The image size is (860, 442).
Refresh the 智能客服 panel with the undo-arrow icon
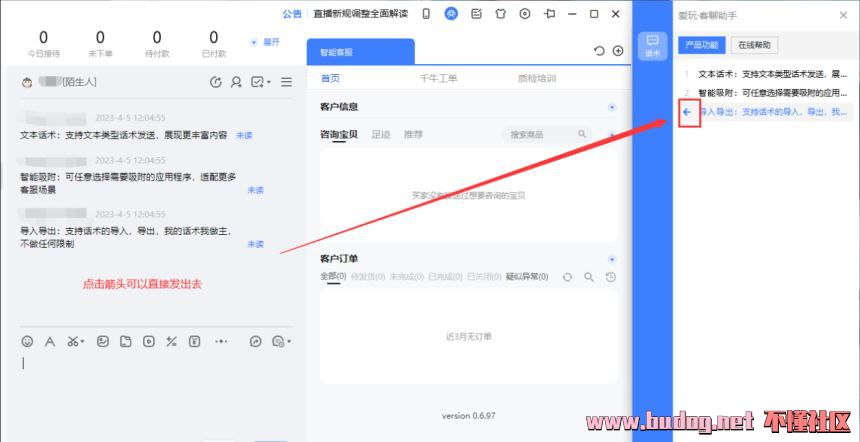(x=599, y=51)
